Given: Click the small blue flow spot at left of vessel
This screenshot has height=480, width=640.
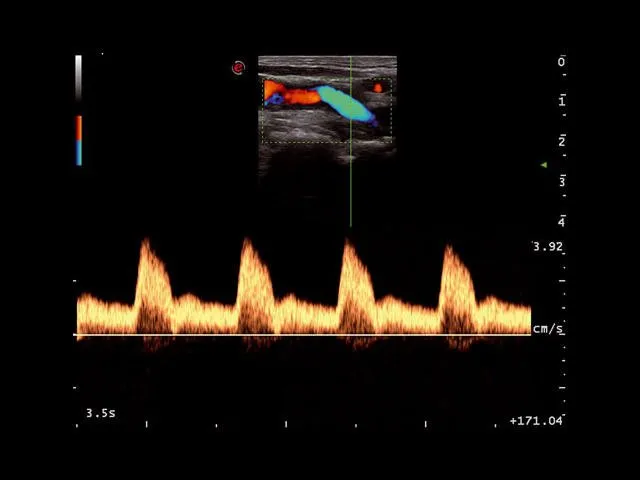Looking at the screenshot, I should [273, 100].
